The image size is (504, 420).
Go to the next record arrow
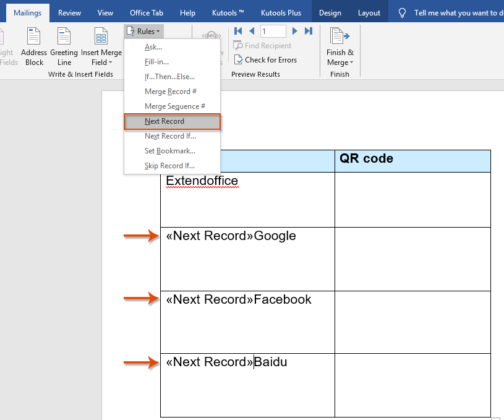tap(294, 31)
